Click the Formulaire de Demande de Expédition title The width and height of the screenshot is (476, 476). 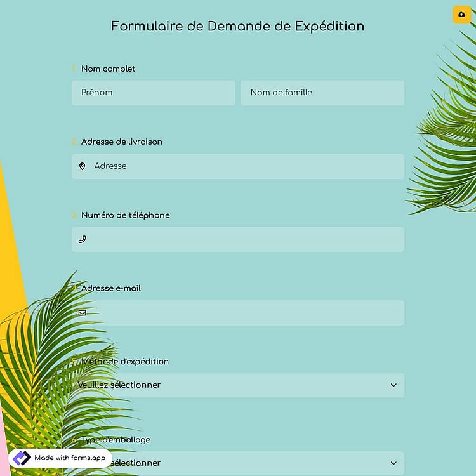click(x=238, y=27)
